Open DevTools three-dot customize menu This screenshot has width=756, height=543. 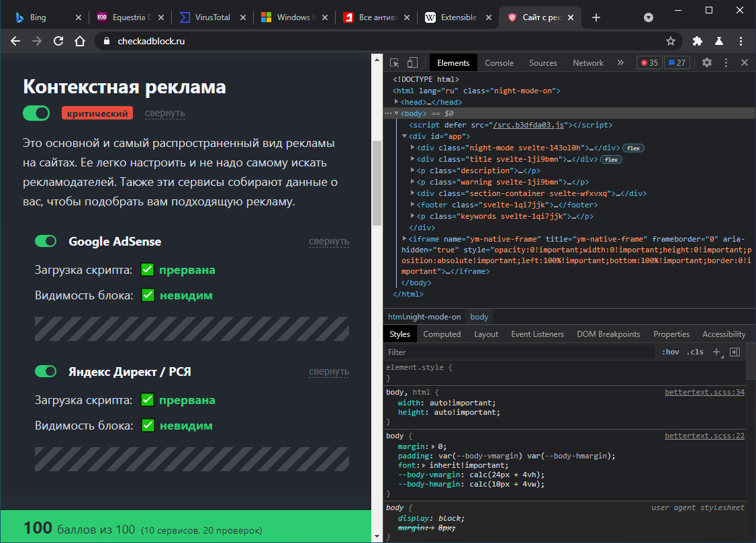726,62
